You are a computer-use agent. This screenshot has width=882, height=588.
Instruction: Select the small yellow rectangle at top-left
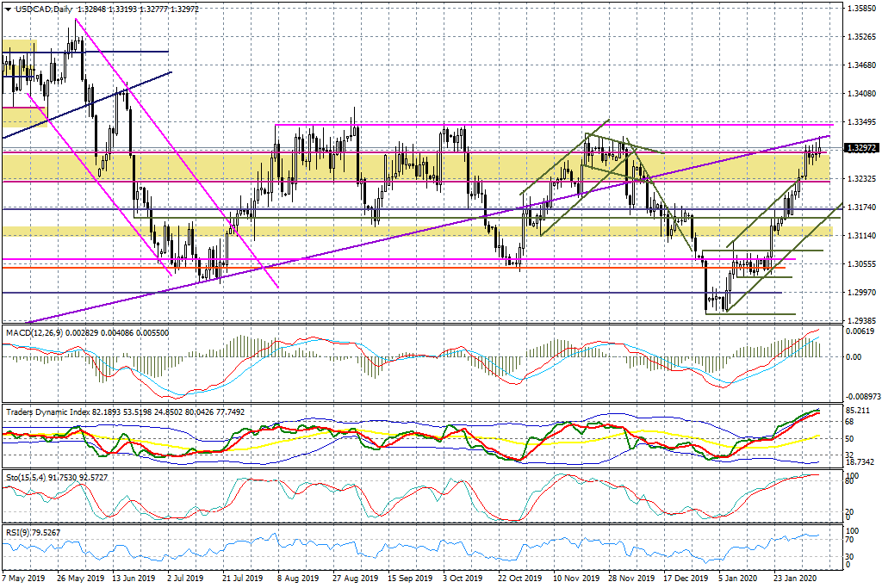[19, 46]
